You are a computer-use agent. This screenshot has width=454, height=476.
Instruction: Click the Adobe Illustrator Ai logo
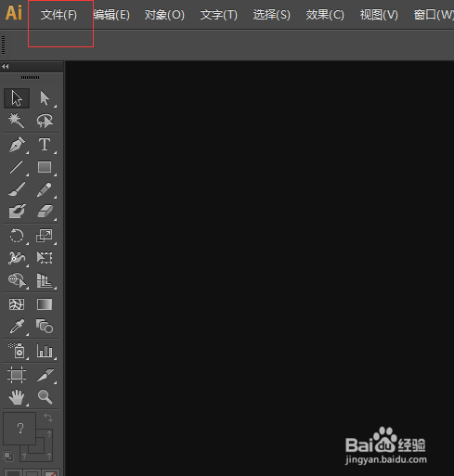click(14, 13)
